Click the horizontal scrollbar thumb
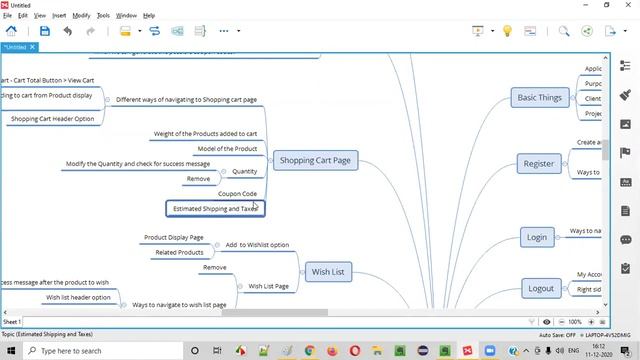Screen dimensions: 640x360 (275, 313)
